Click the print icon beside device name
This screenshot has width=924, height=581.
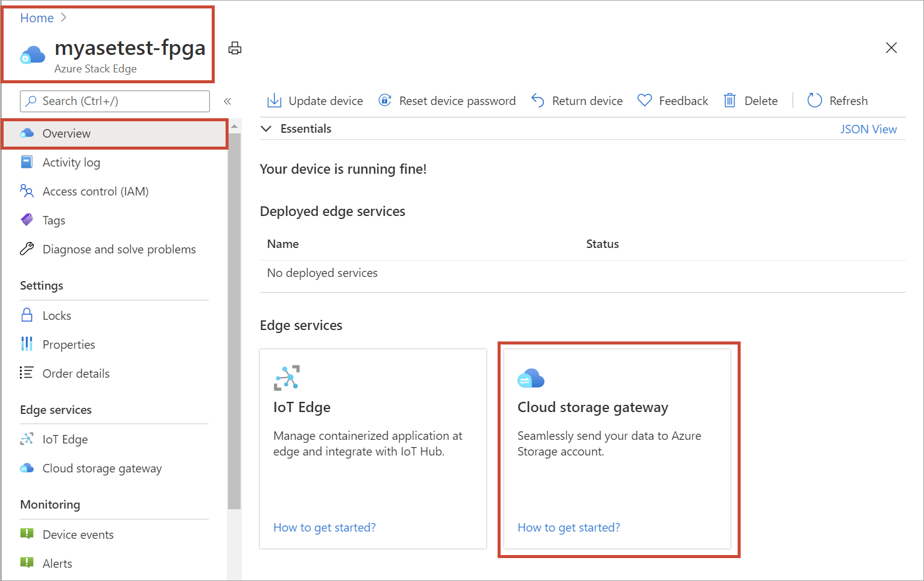tap(235, 48)
